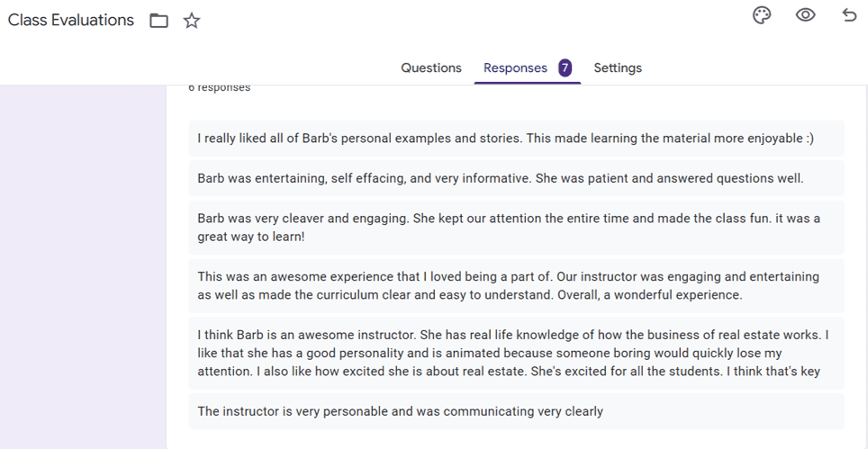Click the purple margin left of responses
The image size is (868, 449).
83,270
